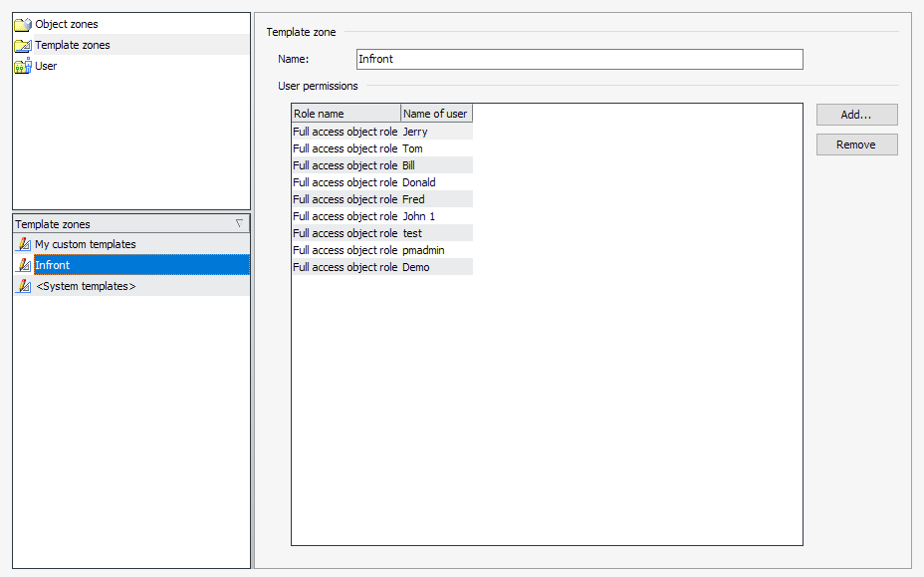Click the My custom templates zone icon
The image size is (924, 577).
tap(24, 244)
